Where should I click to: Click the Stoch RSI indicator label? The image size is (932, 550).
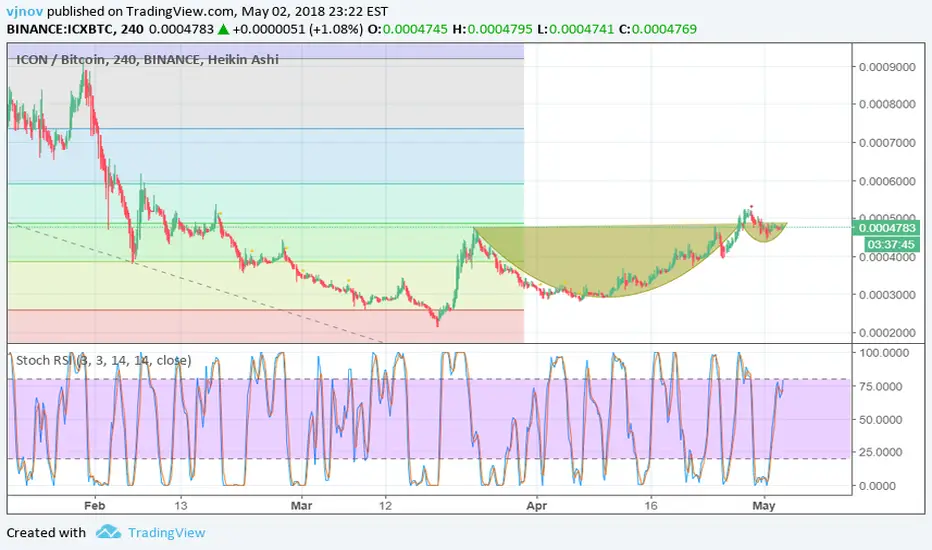pyautogui.click(x=103, y=360)
